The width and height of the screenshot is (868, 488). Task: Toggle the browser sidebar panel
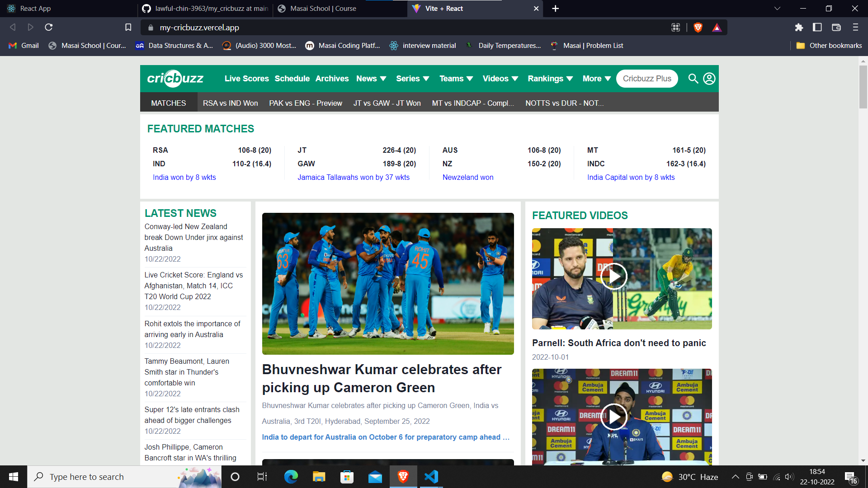[x=817, y=28]
